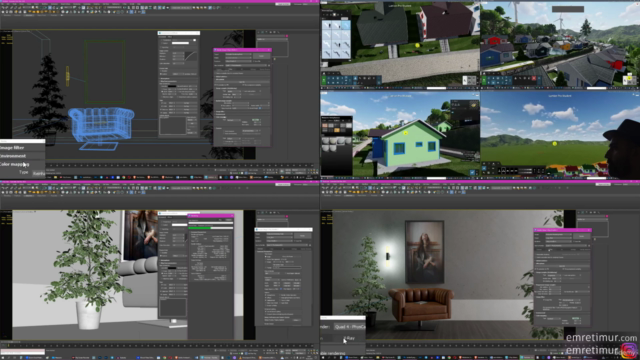Click the search field above Image filter
640x360 pixels.
22,141
